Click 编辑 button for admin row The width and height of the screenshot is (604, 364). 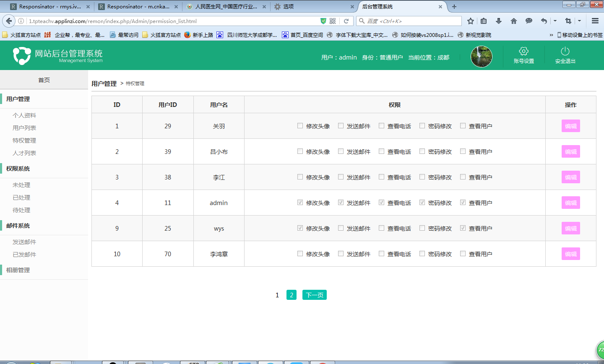pyautogui.click(x=570, y=203)
